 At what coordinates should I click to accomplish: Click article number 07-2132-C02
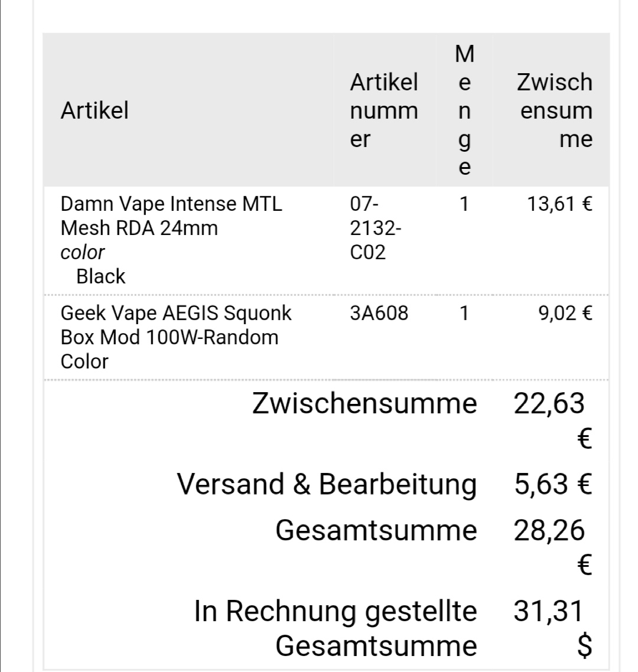tap(375, 228)
